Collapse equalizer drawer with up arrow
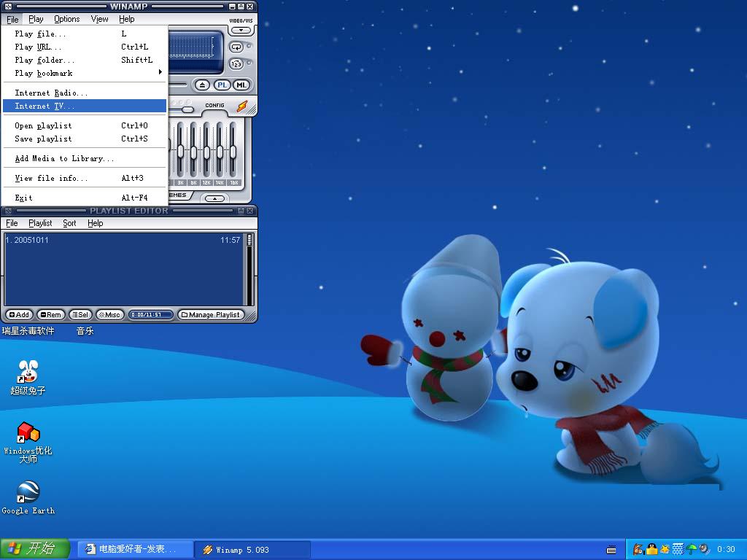747x560 pixels. 215,198
